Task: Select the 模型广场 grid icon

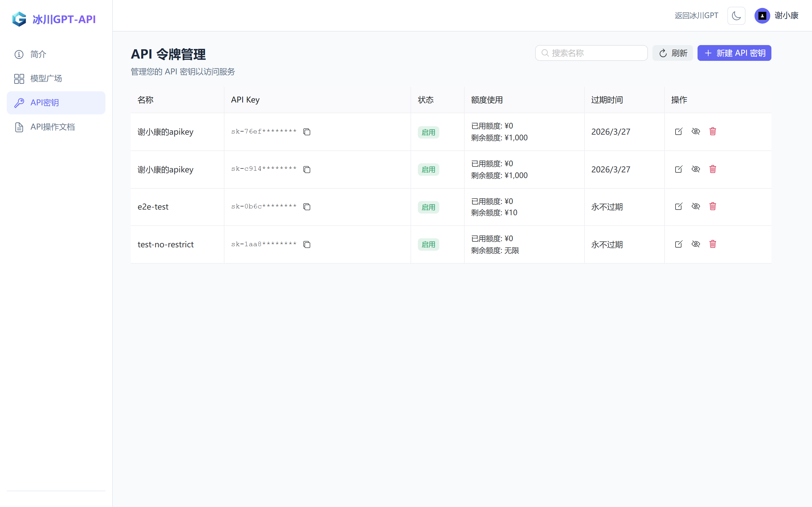Action: click(19, 79)
